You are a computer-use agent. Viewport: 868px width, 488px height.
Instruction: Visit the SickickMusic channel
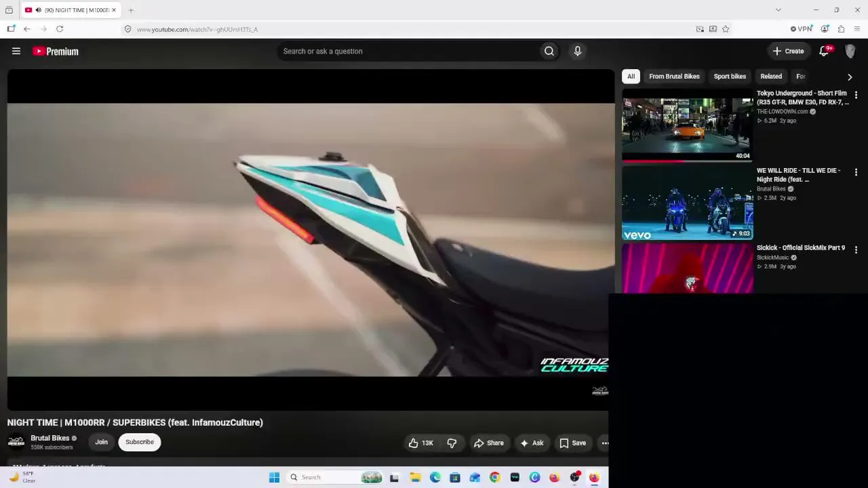[773, 258]
